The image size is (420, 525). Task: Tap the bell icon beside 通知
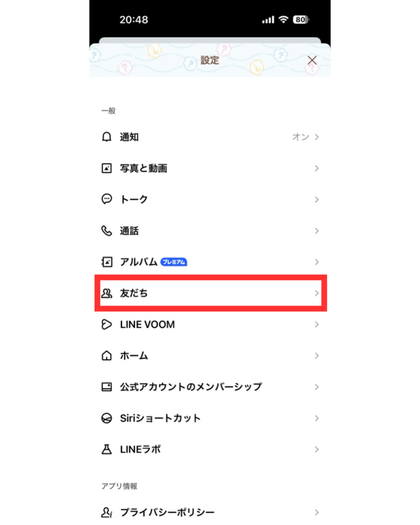tap(107, 137)
